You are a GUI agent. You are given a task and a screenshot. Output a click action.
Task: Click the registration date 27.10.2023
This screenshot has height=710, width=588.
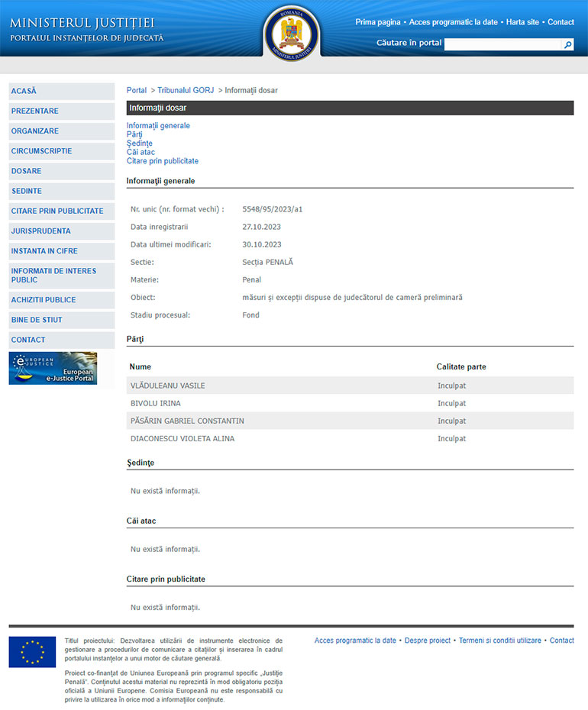coord(261,227)
